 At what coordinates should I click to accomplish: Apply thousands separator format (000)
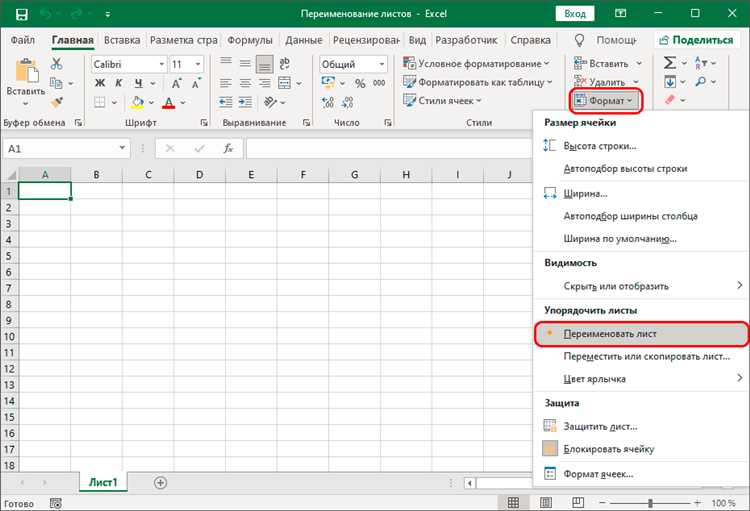coord(379,83)
